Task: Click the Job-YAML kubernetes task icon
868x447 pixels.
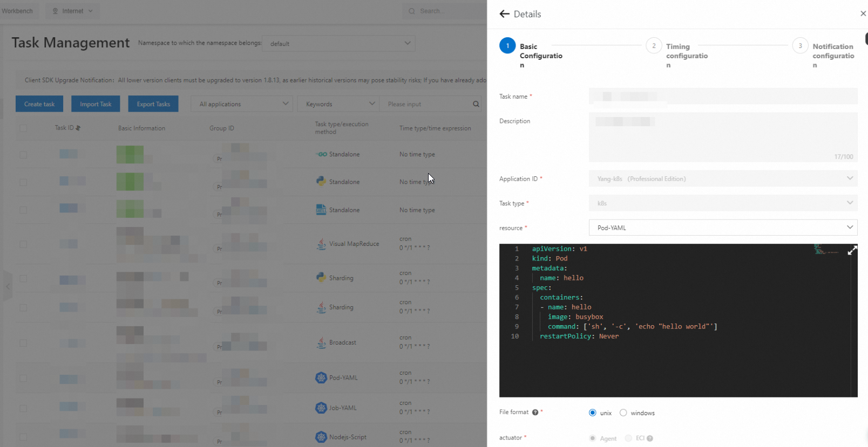Action: point(321,408)
